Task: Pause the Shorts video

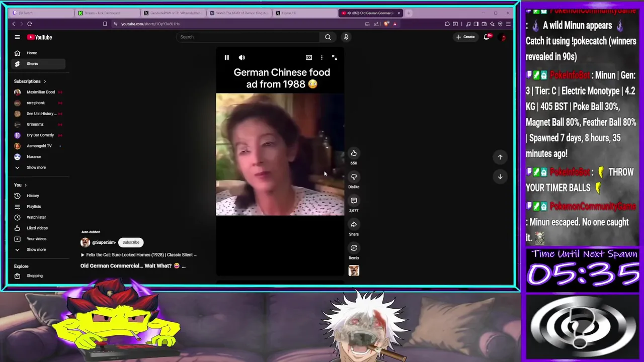Action: point(226,57)
